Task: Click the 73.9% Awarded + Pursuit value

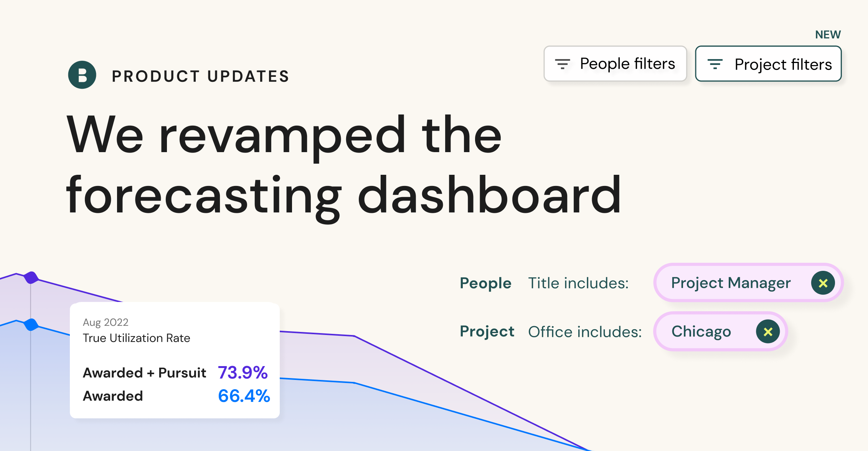Action: coord(243,373)
